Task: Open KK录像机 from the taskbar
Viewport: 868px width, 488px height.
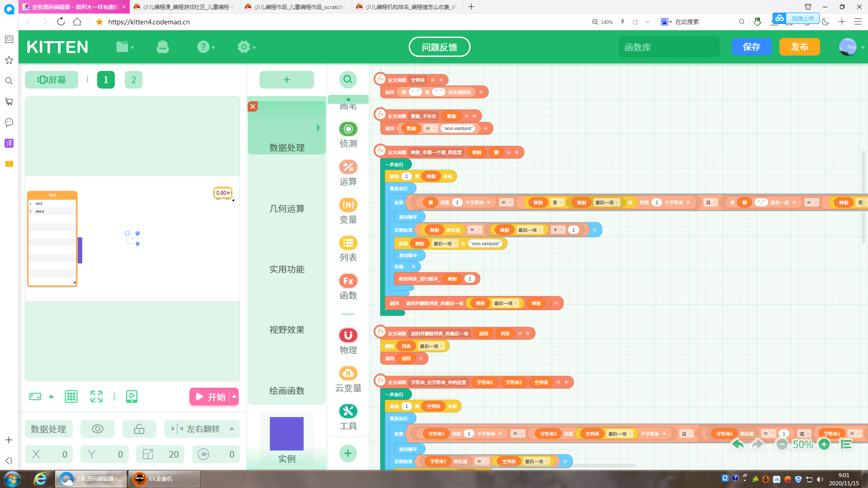Action: (164, 479)
